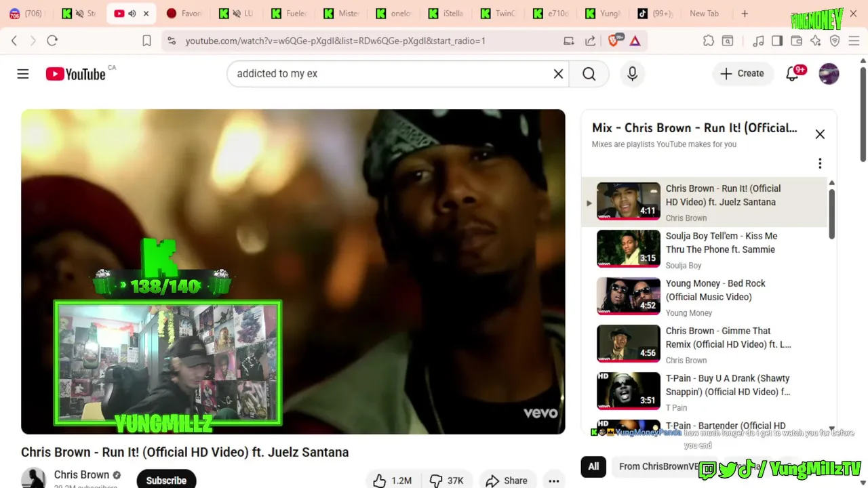868x488 pixels.
Task: Open Brave Playlist music note icon
Action: tap(758, 41)
